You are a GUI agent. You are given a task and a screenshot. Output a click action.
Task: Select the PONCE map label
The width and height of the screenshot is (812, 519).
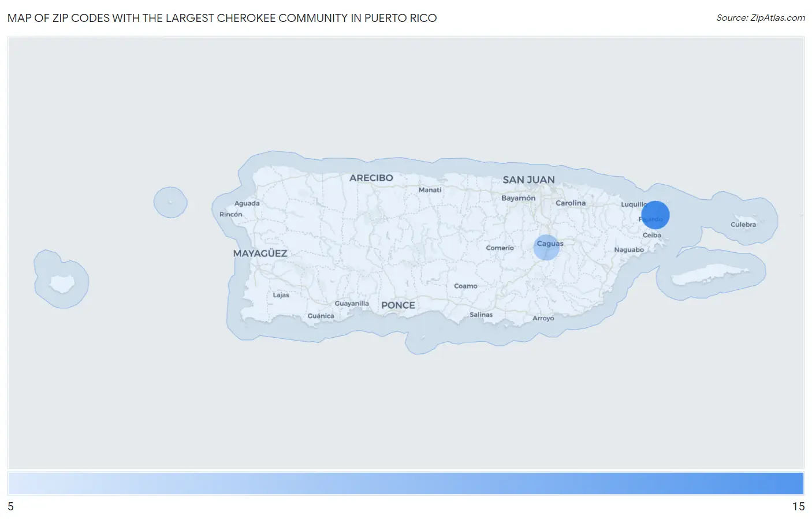pos(398,305)
